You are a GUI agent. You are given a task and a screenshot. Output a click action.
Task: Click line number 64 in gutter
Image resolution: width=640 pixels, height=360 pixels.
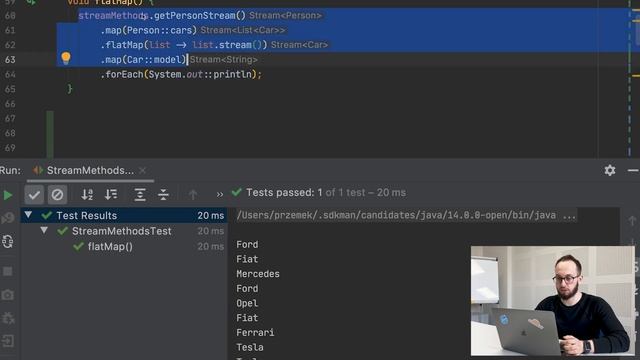click(10, 74)
